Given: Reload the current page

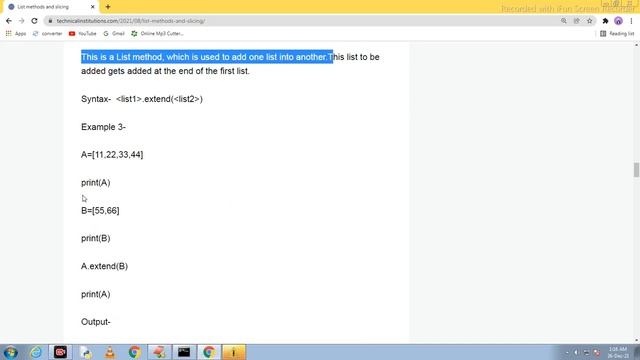Looking at the screenshot, I should [x=34, y=21].
